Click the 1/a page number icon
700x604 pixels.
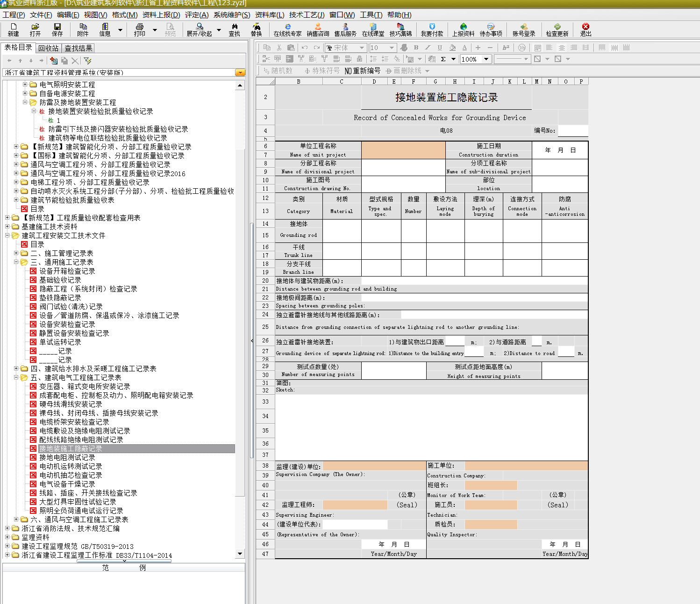click(x=522, y=48)
